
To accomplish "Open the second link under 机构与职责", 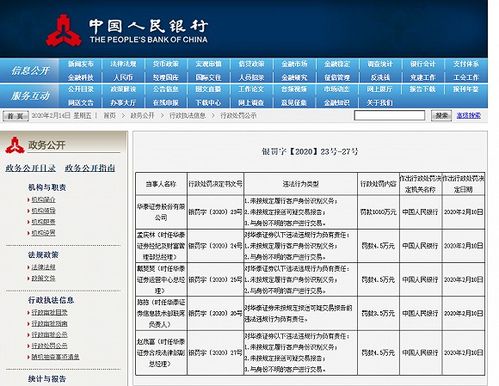I will tap(43, 211).
